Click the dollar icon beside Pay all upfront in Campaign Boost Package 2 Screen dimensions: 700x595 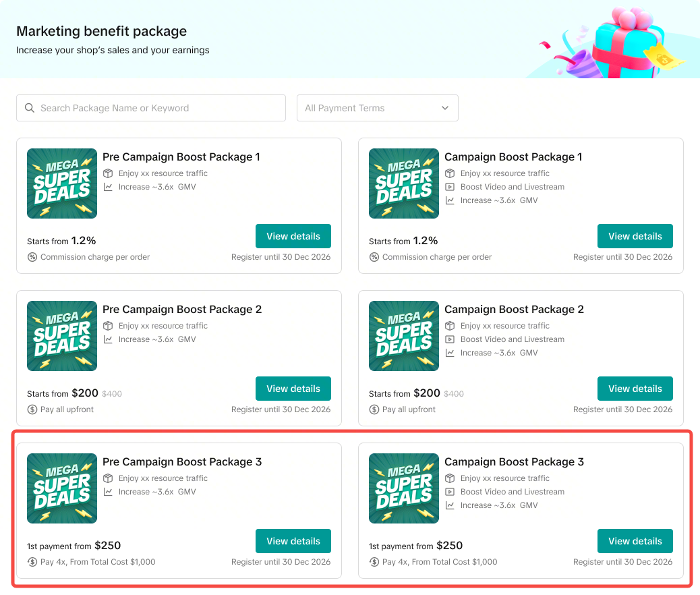coord(374,409)
